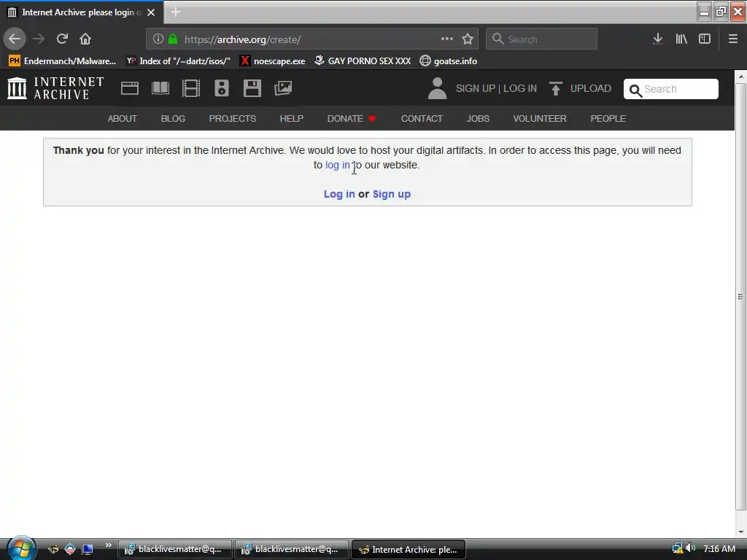Click the UPLOAD arrow icon
Image resolution: width=747 pixels, height=560 pixels.
point(555,88)
